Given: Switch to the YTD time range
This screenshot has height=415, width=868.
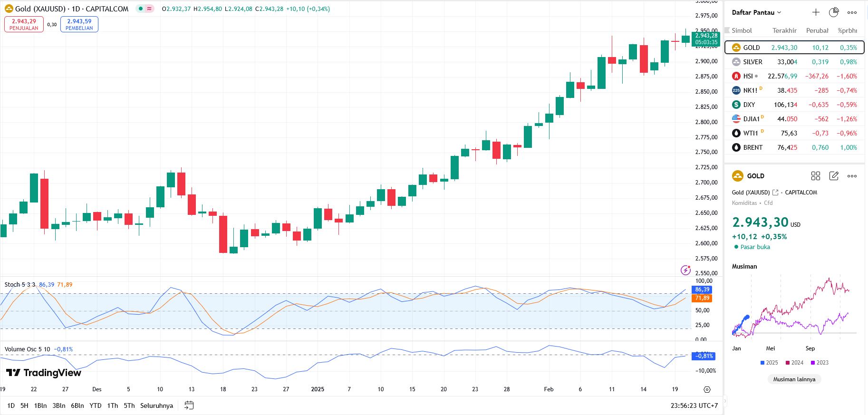Looking at the screenshot, I should [96, 405].
